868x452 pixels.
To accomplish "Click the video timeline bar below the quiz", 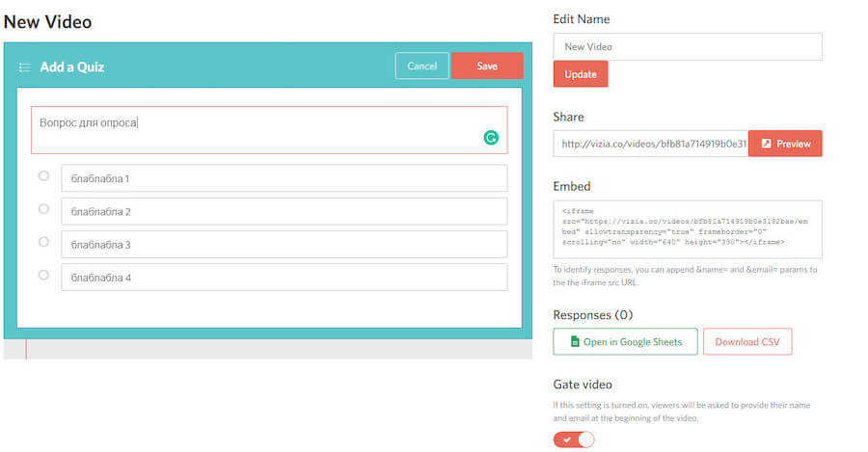I will point(270,349).
